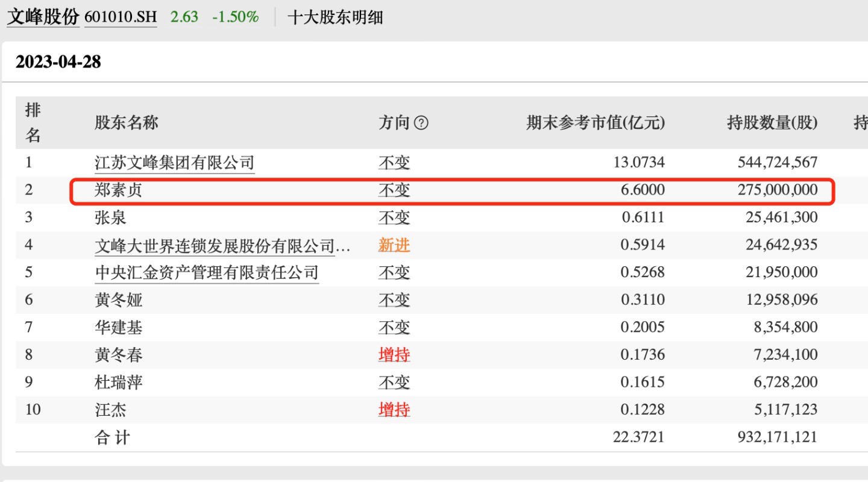Click share count 21,950,000

[781, 272]
